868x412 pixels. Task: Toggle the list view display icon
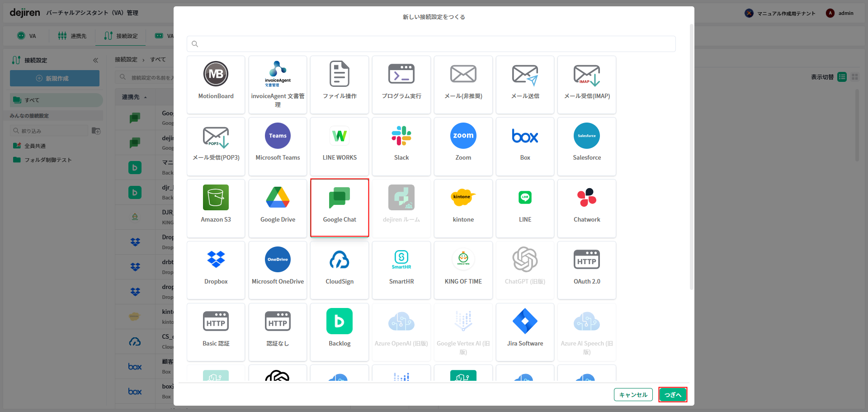click(x=842, y=77)
